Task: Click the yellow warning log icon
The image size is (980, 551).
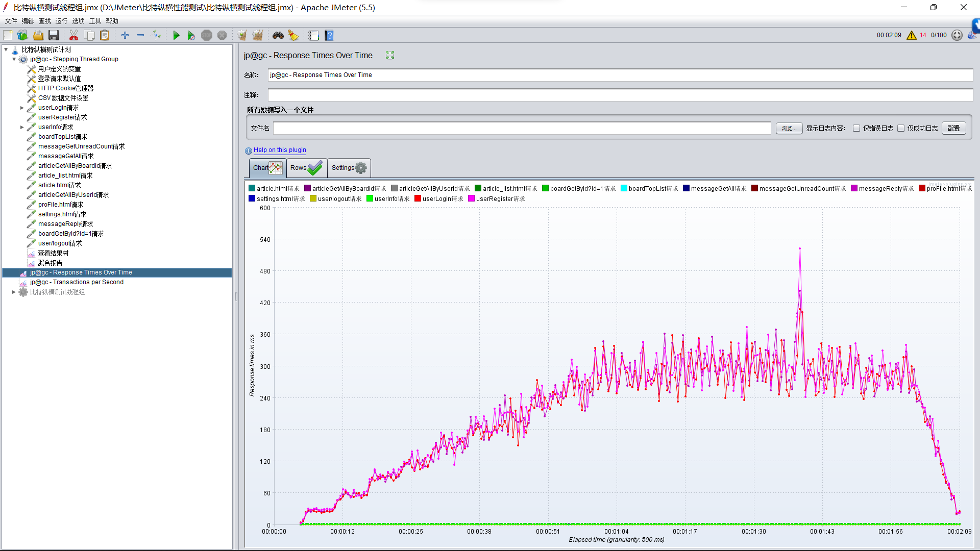Action: [911, 35]
